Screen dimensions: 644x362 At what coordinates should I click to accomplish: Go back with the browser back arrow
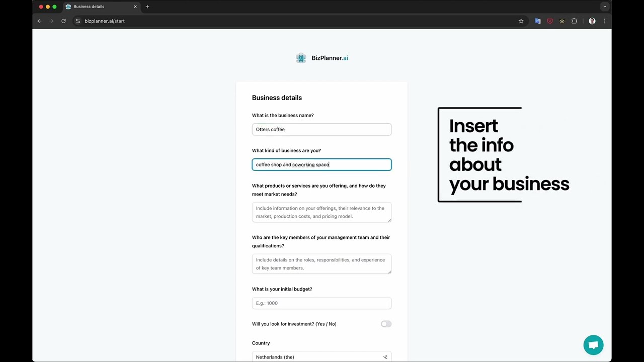pyautogui.click(x=39, y=21)
